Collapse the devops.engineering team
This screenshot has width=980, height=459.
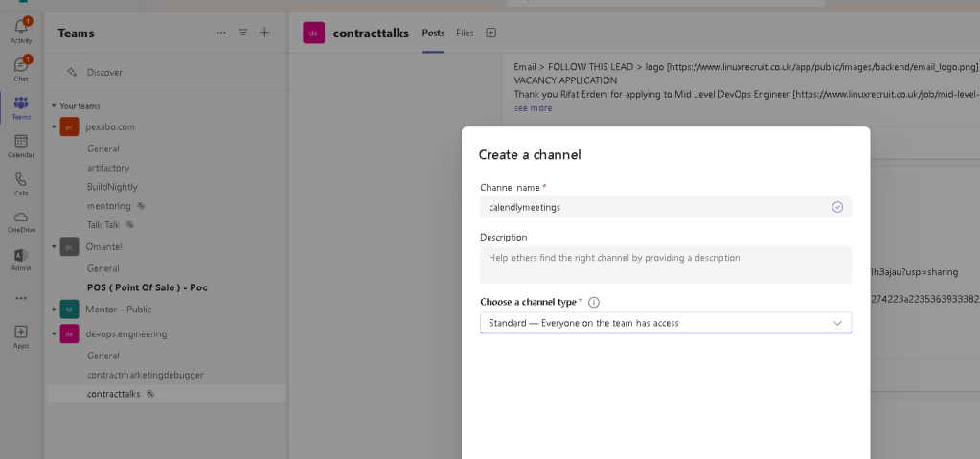click(54, 333)
